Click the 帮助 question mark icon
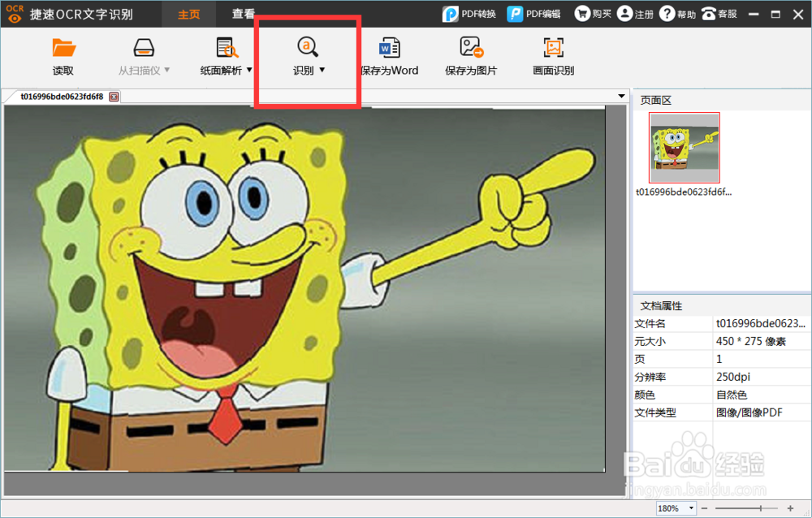 [x=667, y=14]
